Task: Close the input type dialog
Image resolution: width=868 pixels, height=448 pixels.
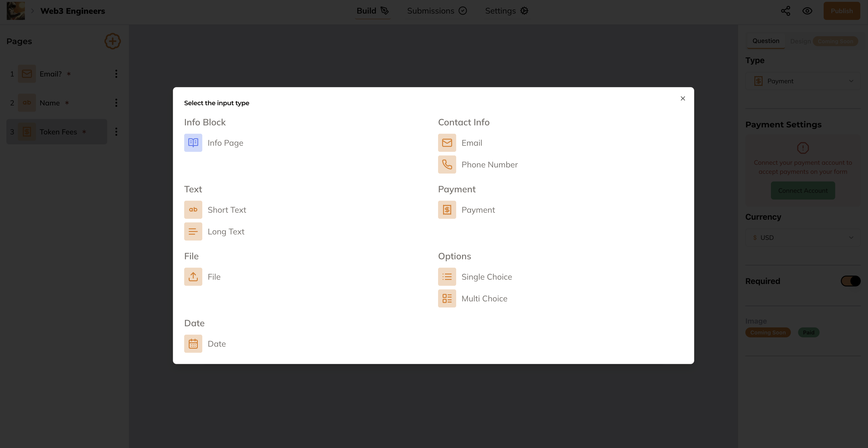Action: 683,98
